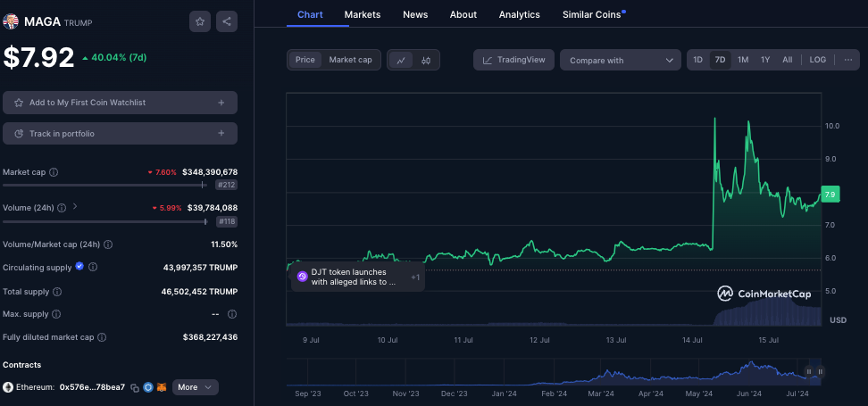
Task: Click the share icon beside MAGA title
Action: coord(226,21)
